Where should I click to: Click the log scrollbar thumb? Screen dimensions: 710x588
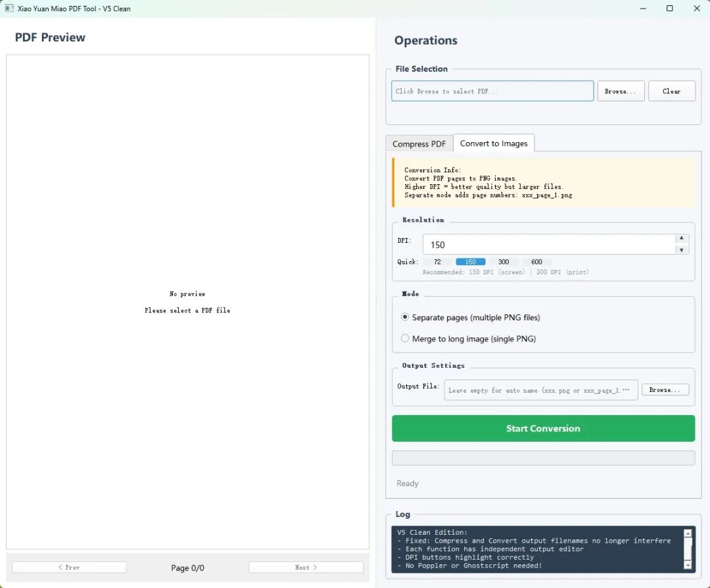688,548
